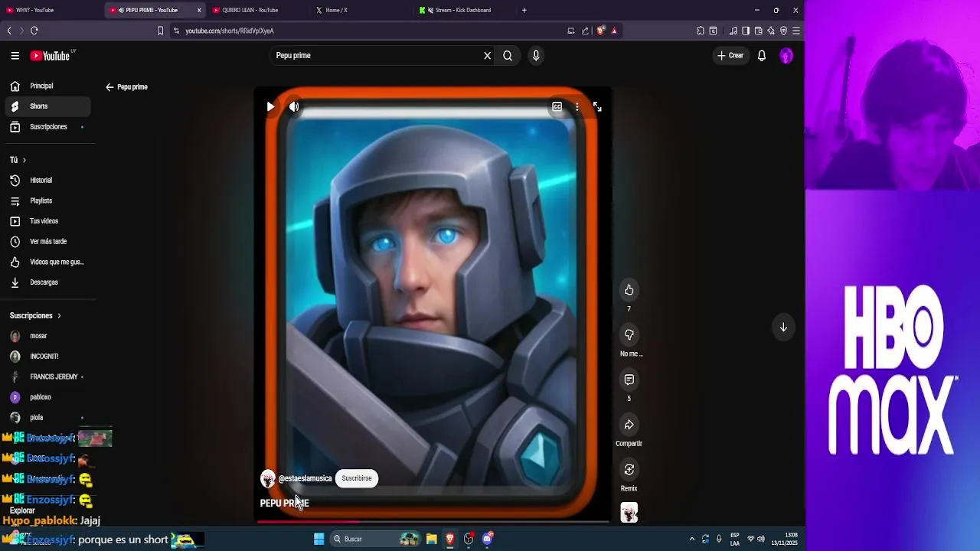Clear the search box with the X
This screenshot has width=980, height=551.
click(487, 56)
